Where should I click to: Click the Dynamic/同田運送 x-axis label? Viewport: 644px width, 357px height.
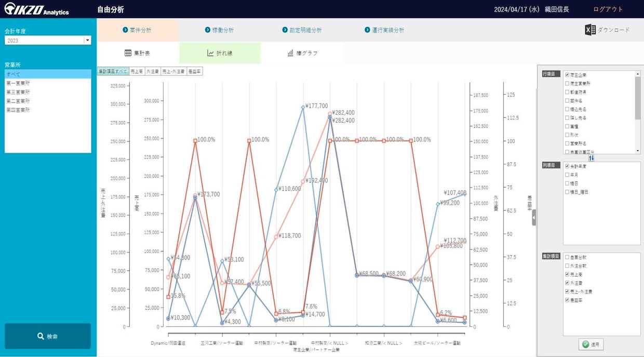(168, 343)
